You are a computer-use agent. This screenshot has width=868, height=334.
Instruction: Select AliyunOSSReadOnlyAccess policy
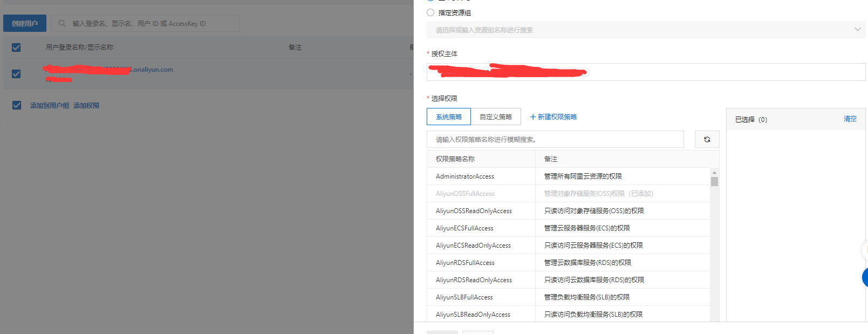pos(569,211)
